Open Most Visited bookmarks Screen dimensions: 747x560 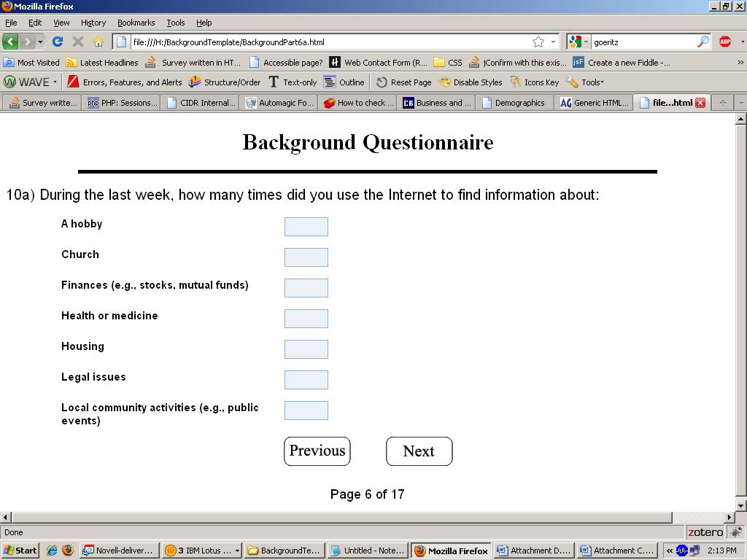click(31, 63)
